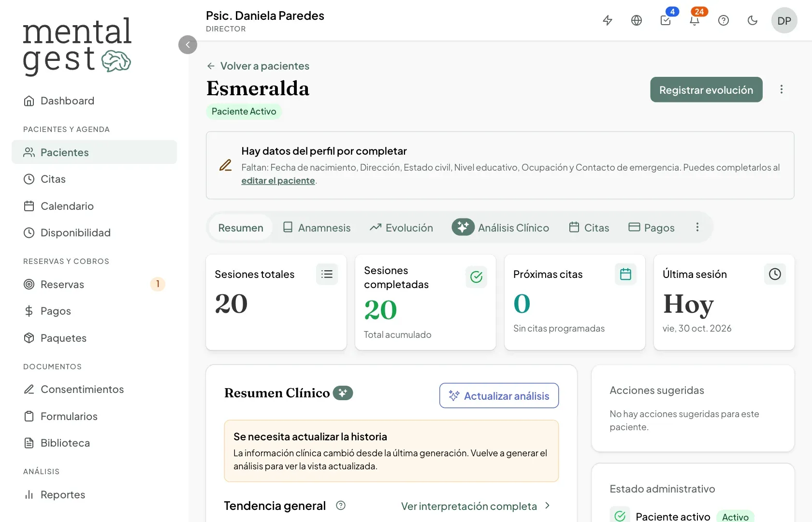Click the 'Se necesita actualizar la historia' notice

391,451
